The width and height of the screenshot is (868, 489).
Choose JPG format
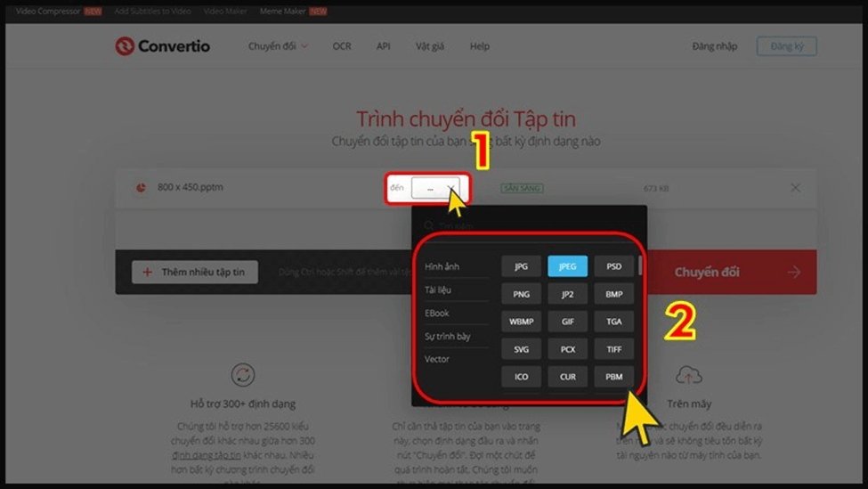521,266
